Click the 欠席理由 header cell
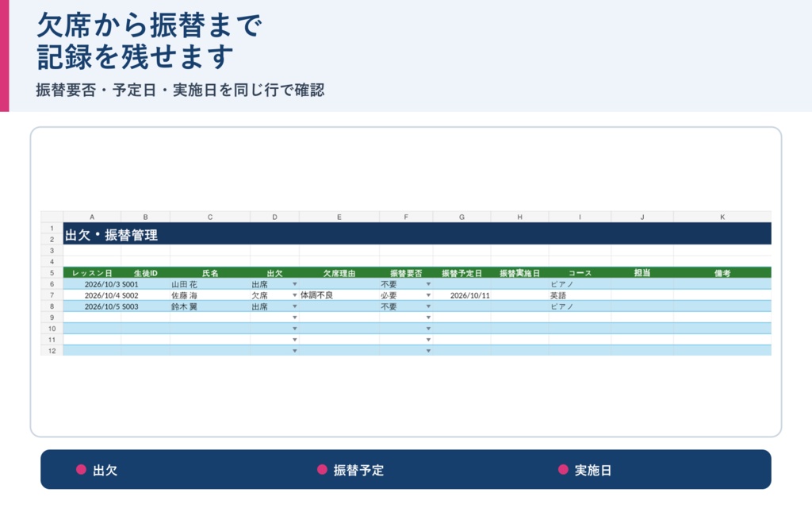Viewport: 812px width, 508px height. pyautogui.click(x=339, y=273)
